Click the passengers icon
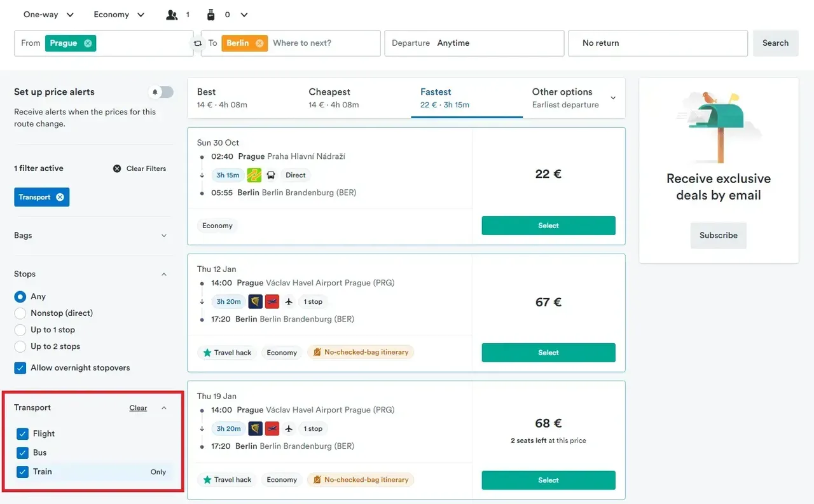The image size is (814, 504). coord(172,15)
